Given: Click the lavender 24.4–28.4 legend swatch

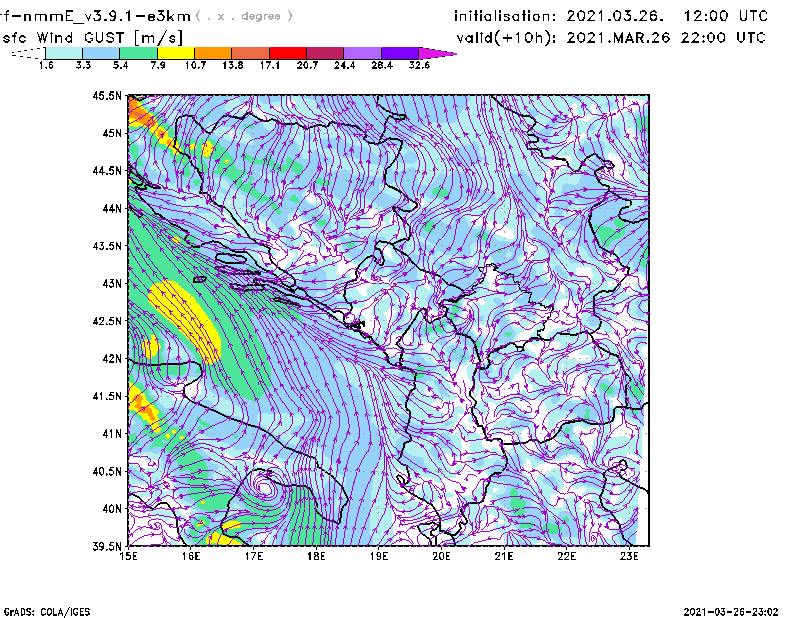Looking at the screenshot, I should [363, 53].
